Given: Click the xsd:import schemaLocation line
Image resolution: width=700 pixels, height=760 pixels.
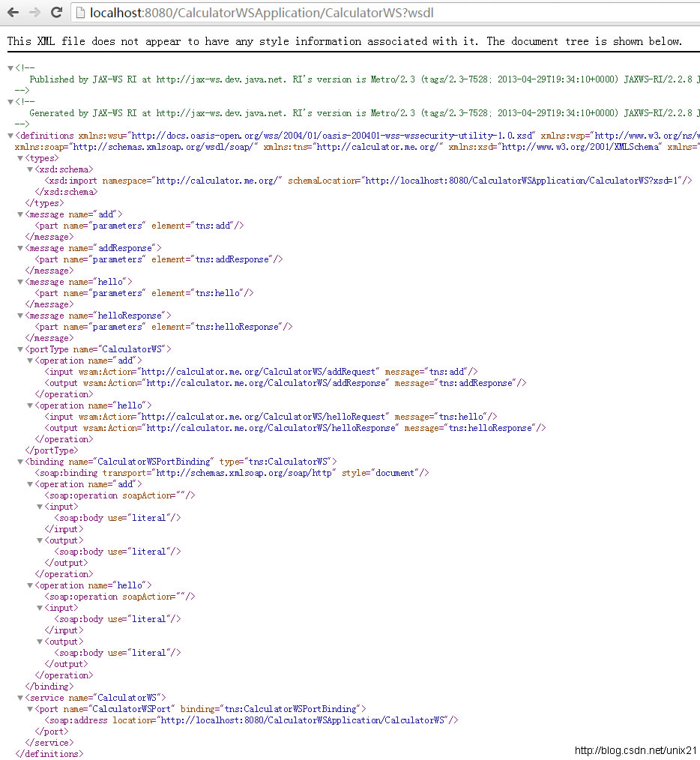Looking at the screenshot, I should tap(369, 181).
